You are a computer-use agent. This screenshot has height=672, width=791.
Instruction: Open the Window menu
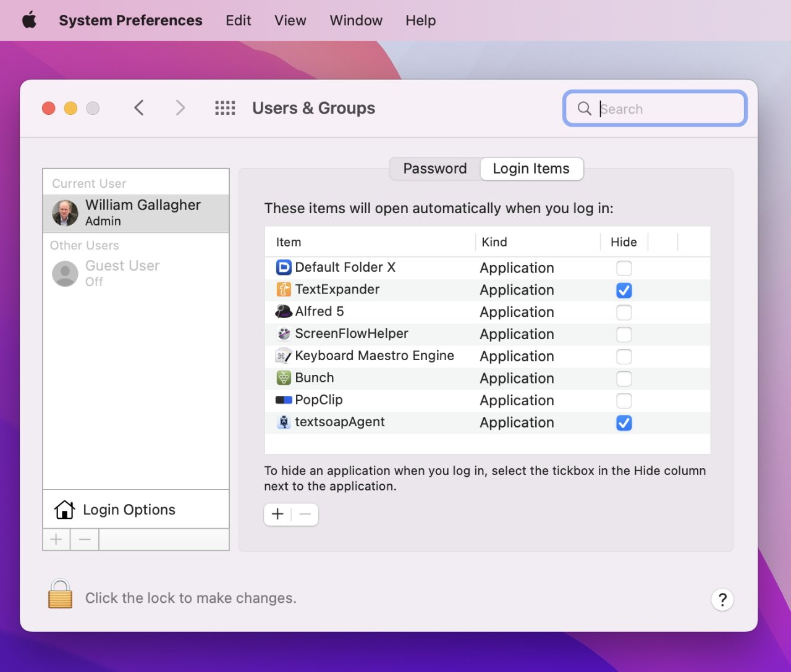point(356,20)
